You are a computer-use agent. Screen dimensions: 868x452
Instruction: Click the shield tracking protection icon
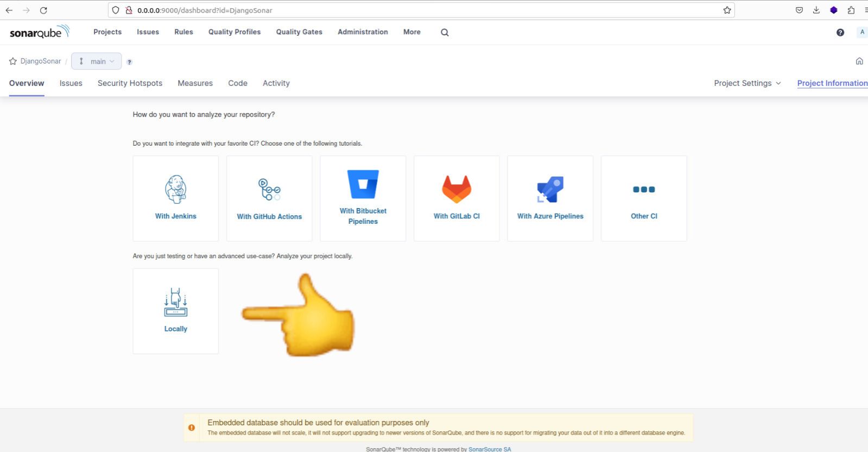116,10
